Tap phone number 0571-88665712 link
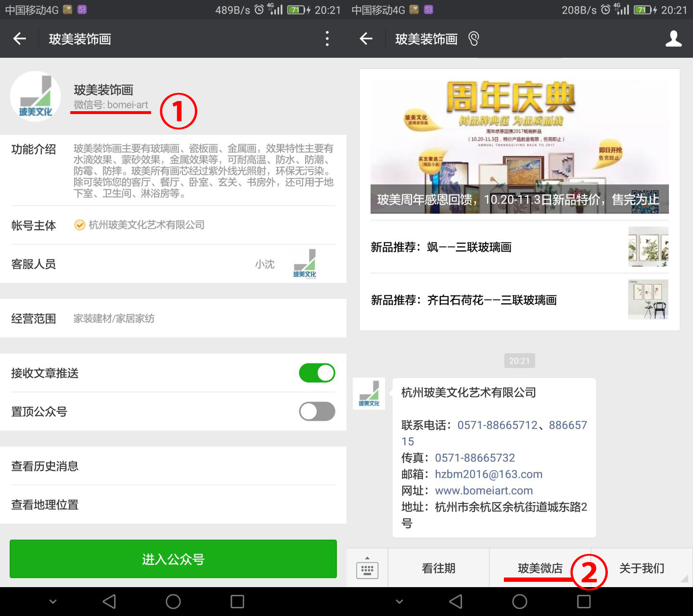Image resolution: width=693 pixels, height=616 pixels. point(497,425)
